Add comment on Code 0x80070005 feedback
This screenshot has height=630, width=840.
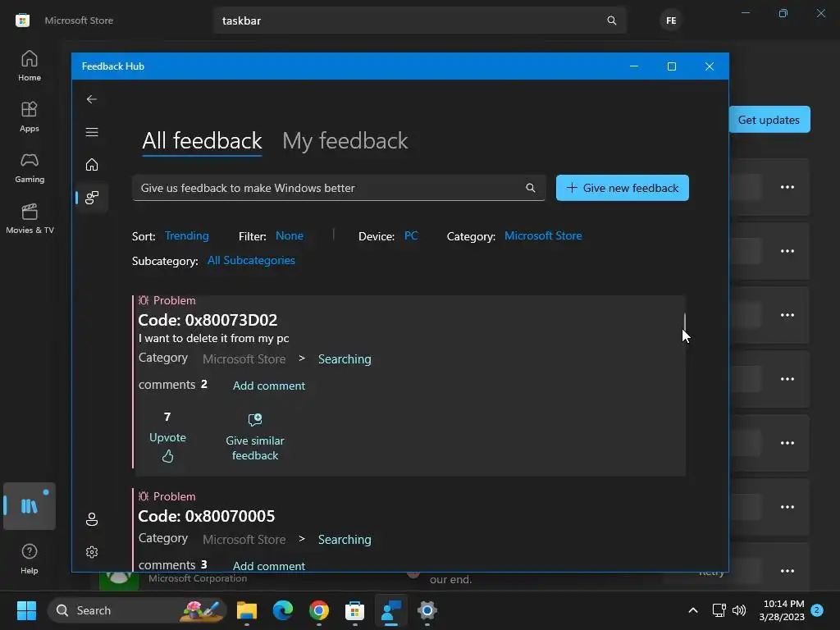pos(269,566)
